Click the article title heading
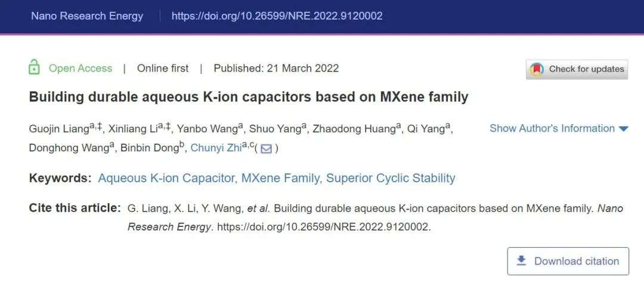 [249, 97]
